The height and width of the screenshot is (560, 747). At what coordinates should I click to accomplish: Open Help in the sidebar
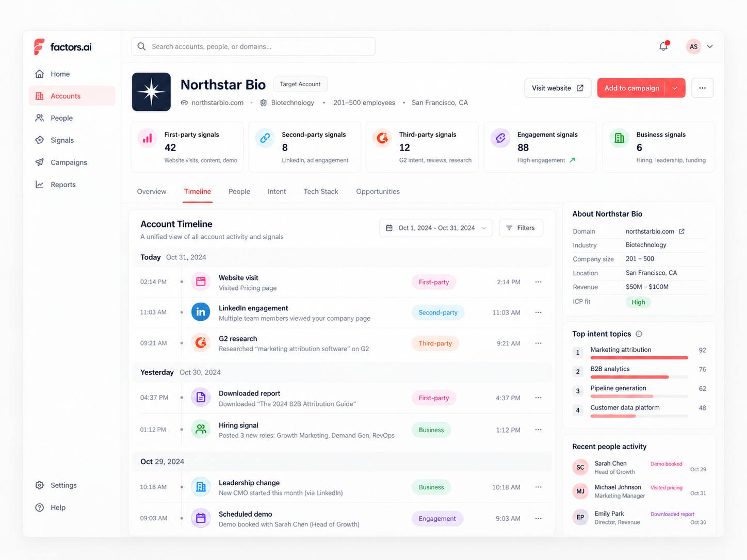coord(72,507)
